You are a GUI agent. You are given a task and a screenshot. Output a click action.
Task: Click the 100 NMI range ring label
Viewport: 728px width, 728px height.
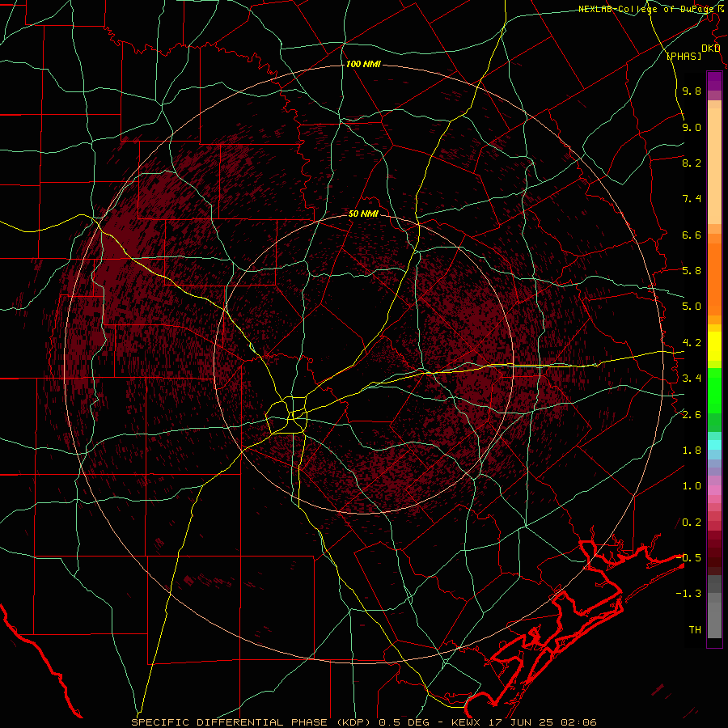coord(363,64)
